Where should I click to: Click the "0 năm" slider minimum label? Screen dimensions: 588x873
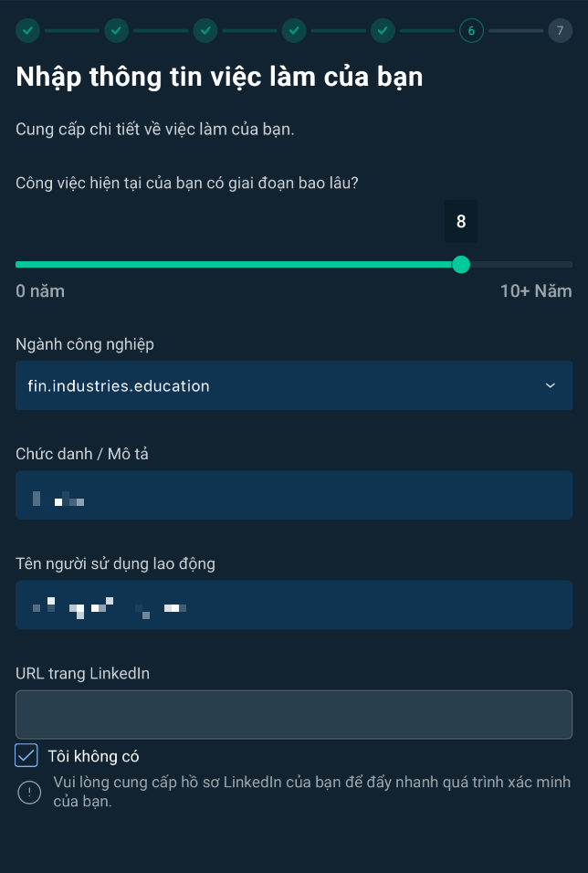point(40,291)
